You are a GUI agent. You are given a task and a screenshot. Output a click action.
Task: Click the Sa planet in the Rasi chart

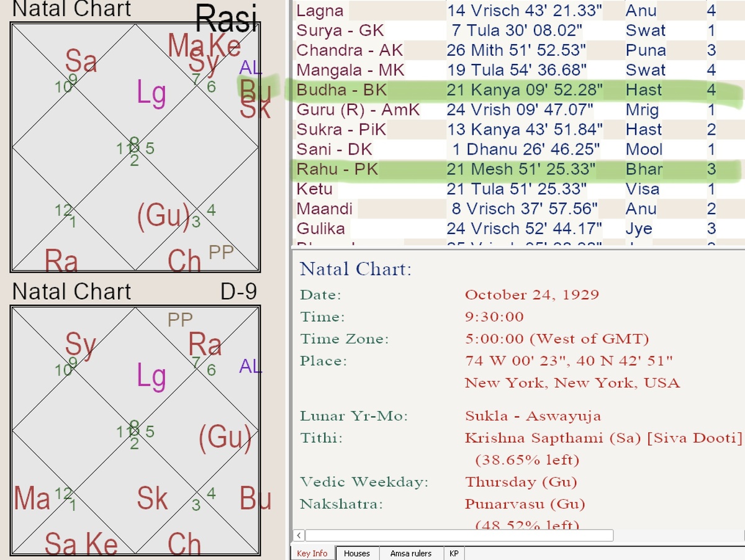coord(81,61)
